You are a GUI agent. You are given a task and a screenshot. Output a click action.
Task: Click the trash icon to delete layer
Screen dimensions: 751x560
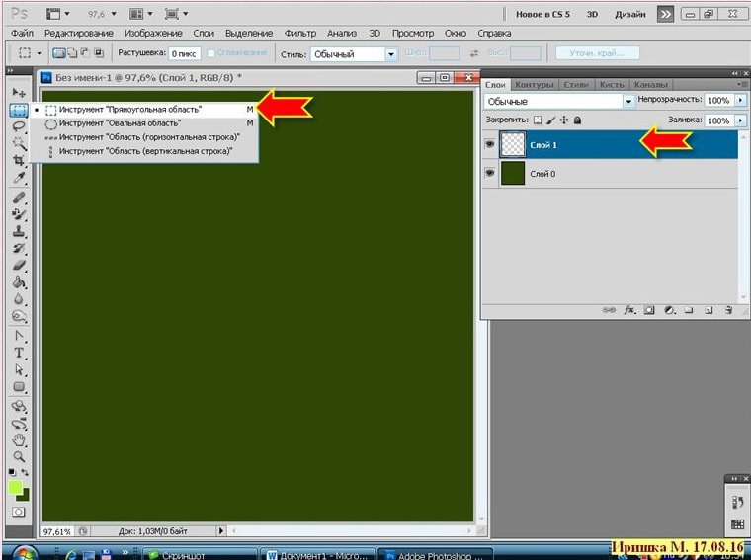(x=726, y=310)
